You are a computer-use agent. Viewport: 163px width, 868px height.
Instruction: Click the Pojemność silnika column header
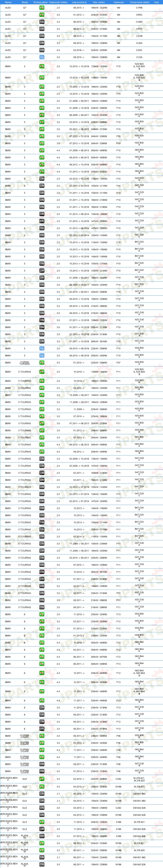pyautogui.click(x=58, y=2)
